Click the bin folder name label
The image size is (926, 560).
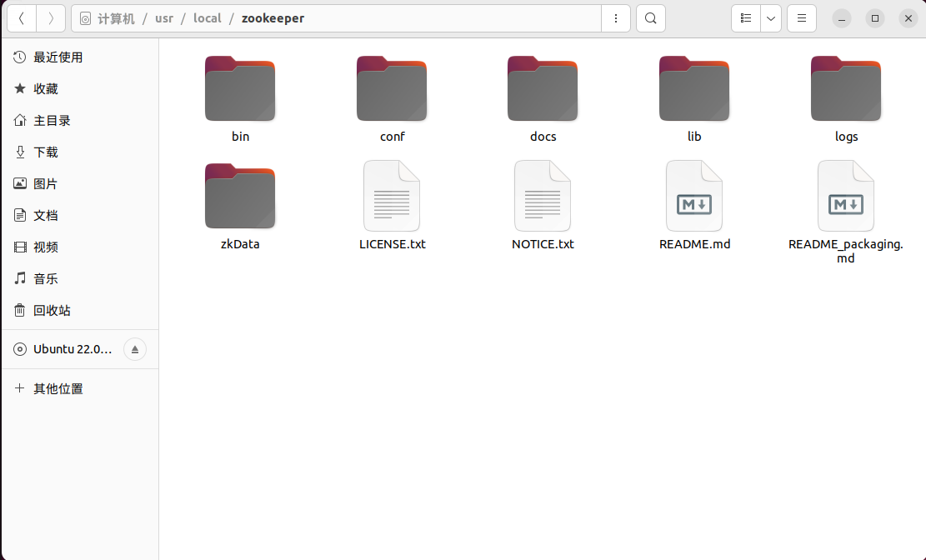point(240,137)
